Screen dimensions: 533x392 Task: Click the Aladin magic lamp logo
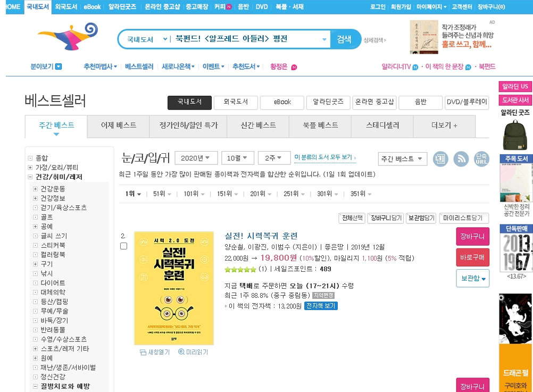click(68, 37)
